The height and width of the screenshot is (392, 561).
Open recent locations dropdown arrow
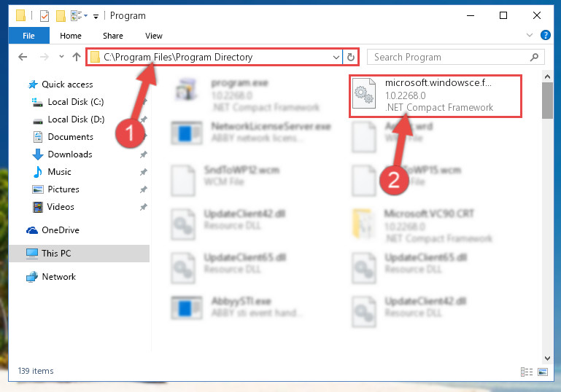[61, 56]
